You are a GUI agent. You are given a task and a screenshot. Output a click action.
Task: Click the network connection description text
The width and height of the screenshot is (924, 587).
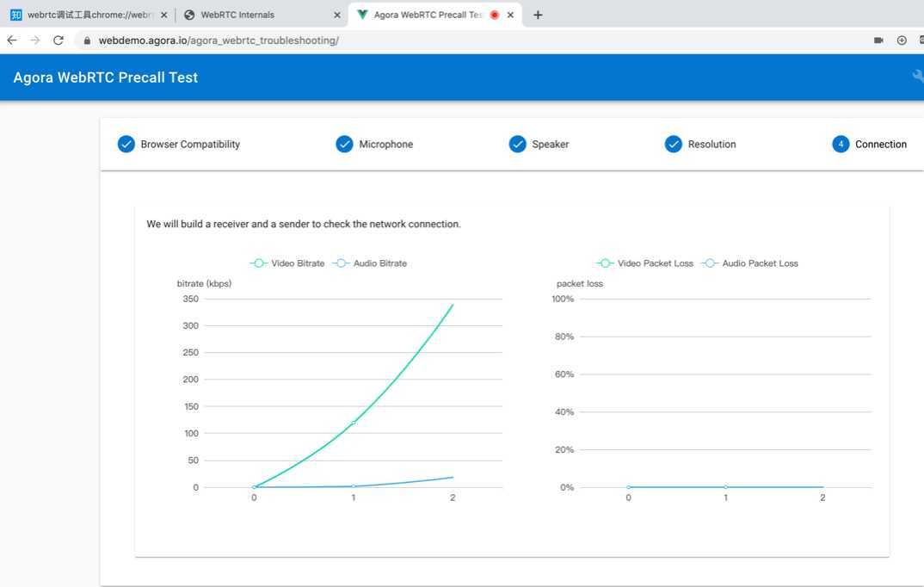coord(304,224)
